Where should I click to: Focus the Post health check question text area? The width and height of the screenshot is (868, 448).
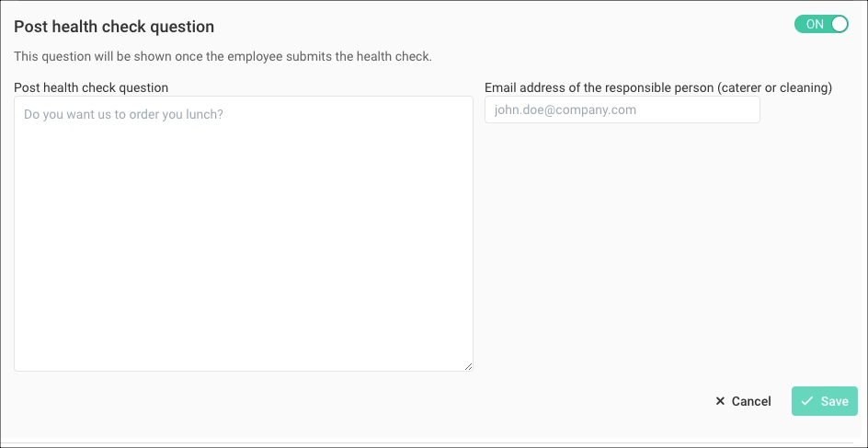[x=244, y=234]
